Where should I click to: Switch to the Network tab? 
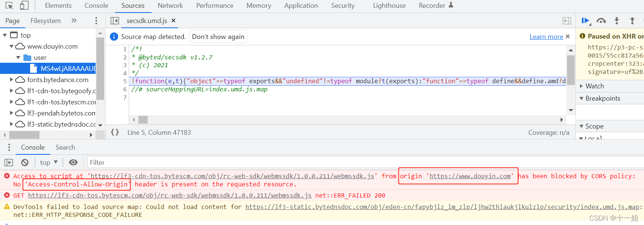pyautogui.click(x=170, y=6)
